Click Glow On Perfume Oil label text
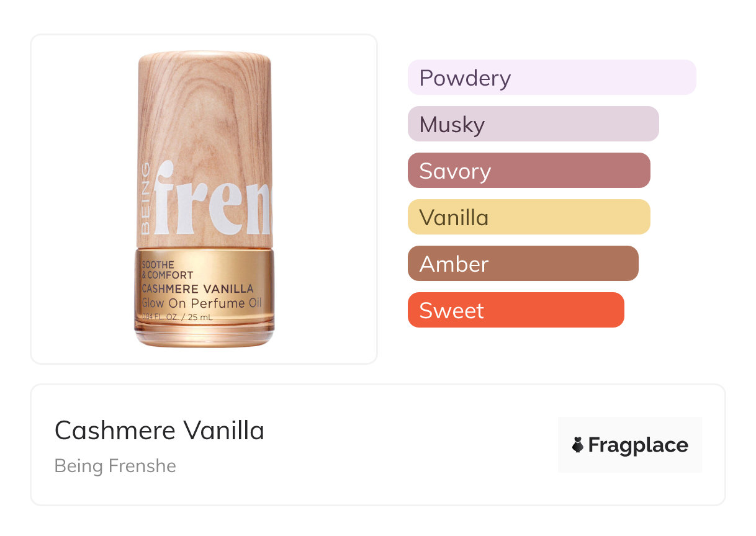 202,303
